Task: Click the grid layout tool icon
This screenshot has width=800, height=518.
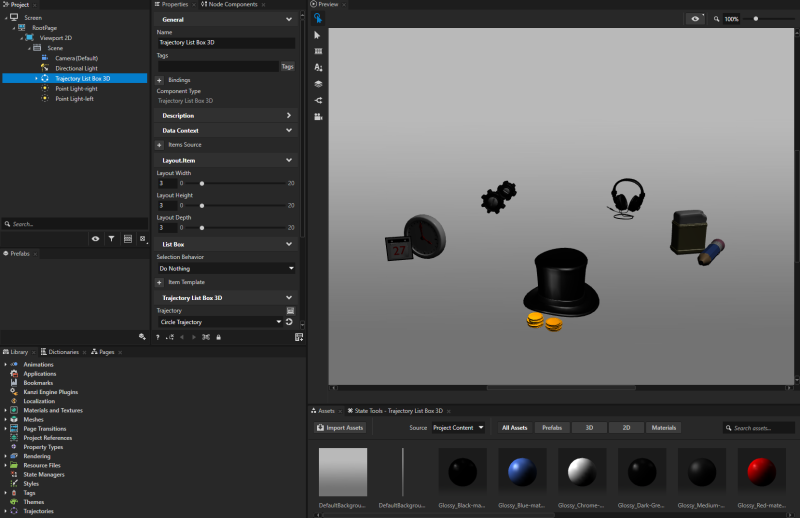Action: 318,51
